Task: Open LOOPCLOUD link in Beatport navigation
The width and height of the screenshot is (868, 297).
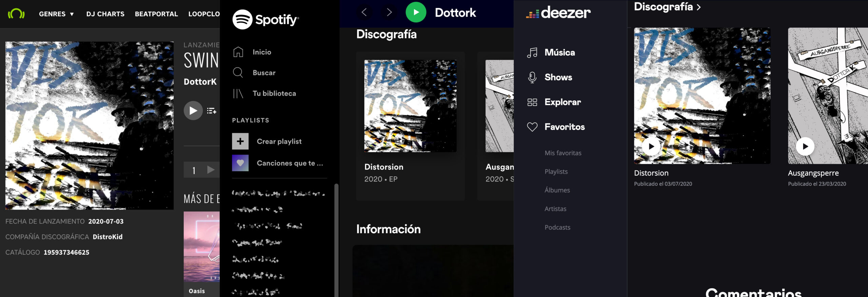Action: 204,14
